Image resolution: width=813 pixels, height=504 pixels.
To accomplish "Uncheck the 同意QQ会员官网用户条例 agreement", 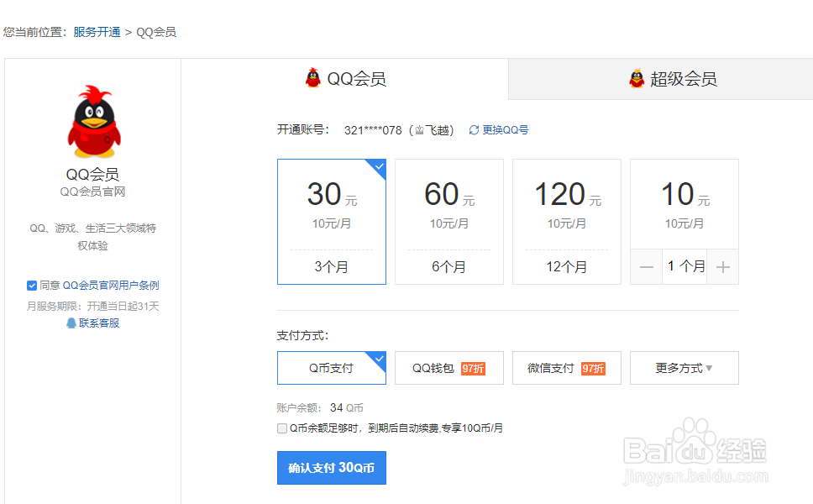I will point(32,286).
